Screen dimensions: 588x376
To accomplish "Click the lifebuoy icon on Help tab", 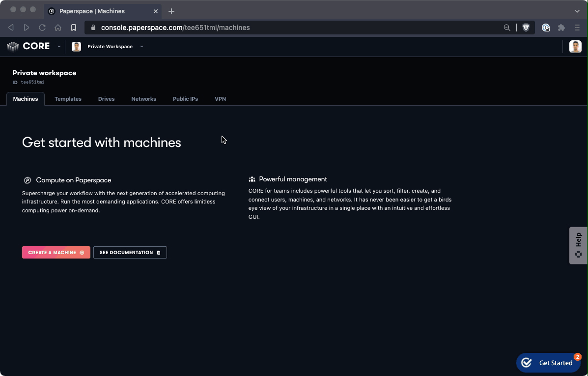I will pyautogui.click(x=579, y=255).
